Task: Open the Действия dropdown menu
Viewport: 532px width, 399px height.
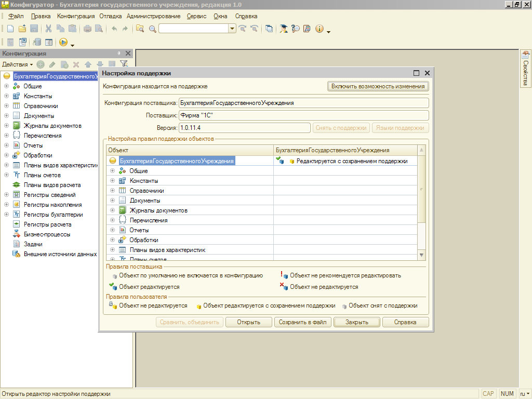Action: tap(17, 64)
